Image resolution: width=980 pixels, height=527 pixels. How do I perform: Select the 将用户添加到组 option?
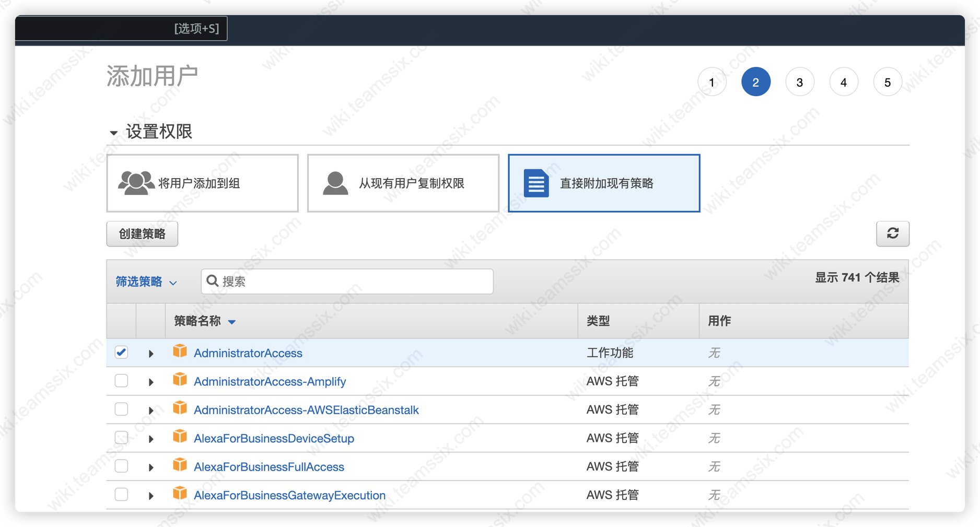(202, 183)
